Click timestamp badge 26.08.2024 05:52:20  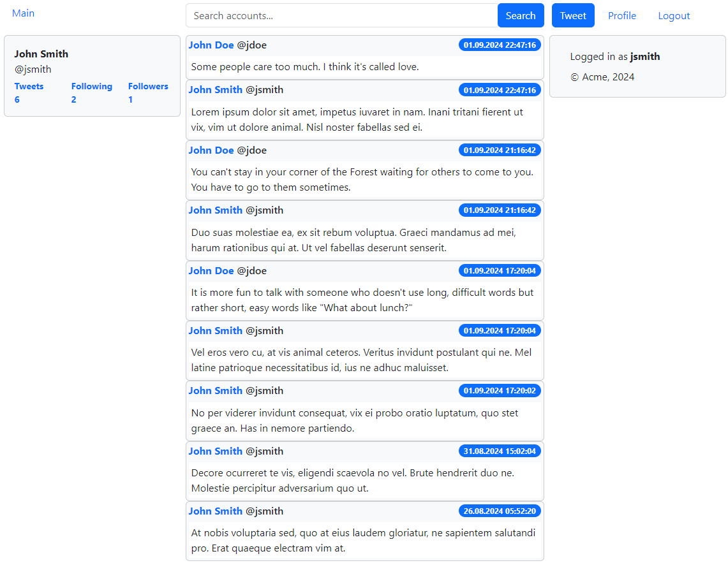click(x=500, y=511)
